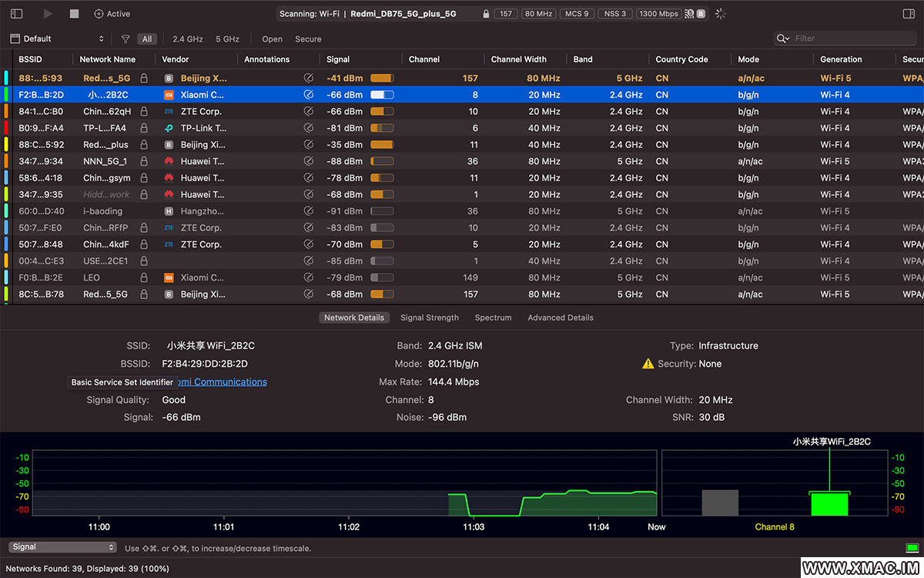Open the Signal graph type dropdown
This screenshot has height=578, width=924.
pos(62,547)
